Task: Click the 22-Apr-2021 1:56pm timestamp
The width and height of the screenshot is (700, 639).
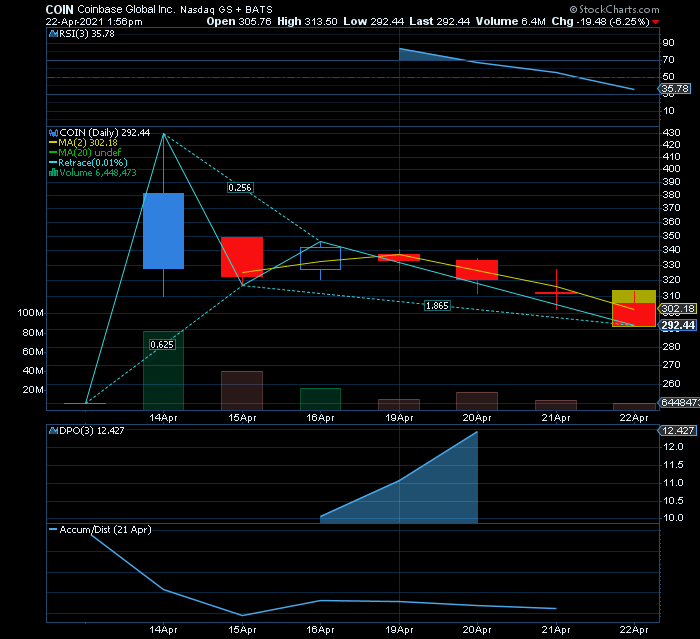Action: [x=94, y=21]
